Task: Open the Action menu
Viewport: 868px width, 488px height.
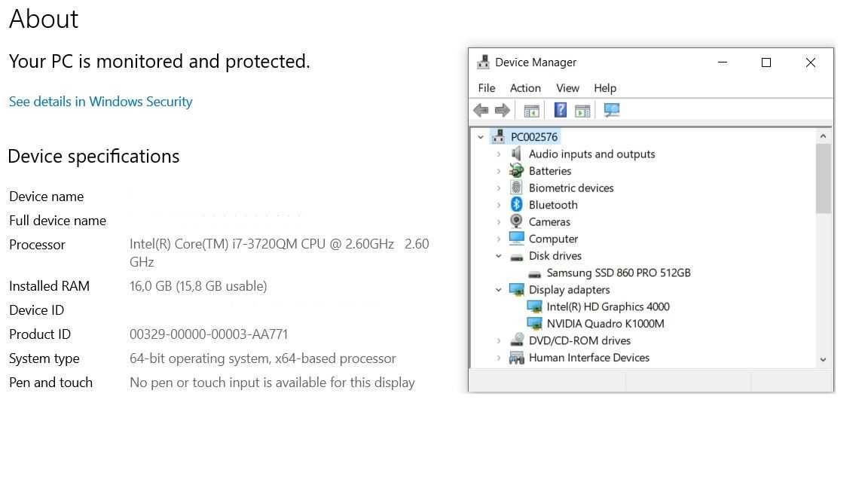Action: 524,88
